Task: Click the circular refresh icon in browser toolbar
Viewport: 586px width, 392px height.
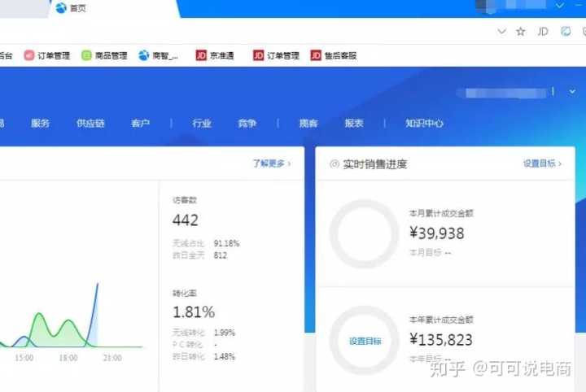Action: 566,32
